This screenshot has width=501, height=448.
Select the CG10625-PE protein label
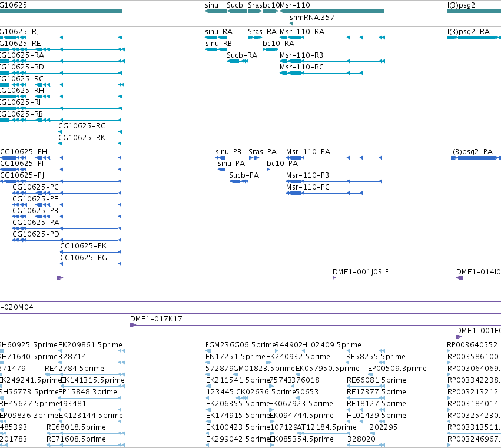pos(36,199)
